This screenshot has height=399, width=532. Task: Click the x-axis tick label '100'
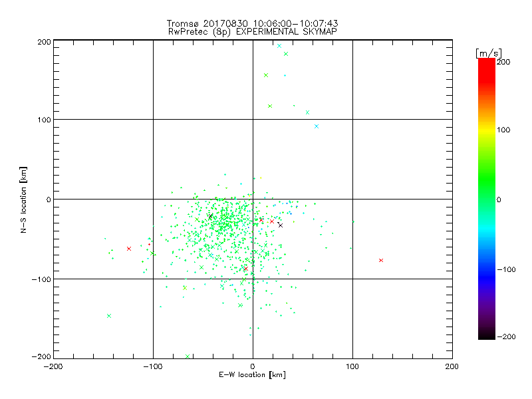[x=352, y=366]
